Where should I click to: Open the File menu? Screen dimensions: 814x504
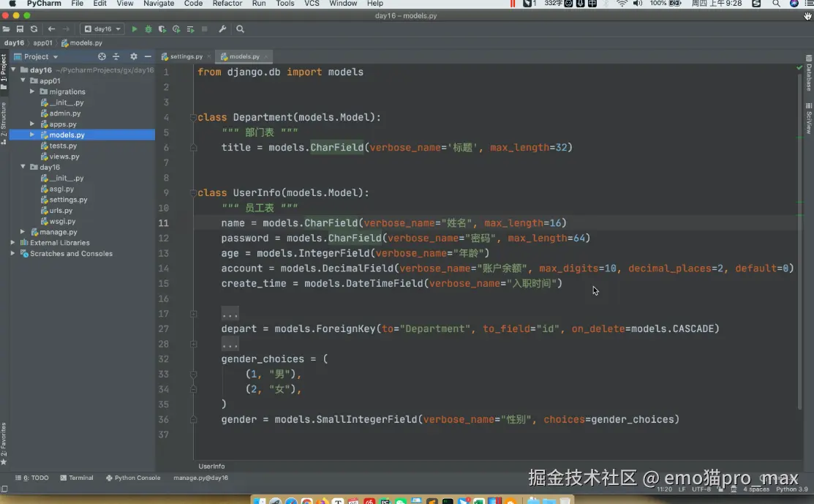tap(78, 4)
